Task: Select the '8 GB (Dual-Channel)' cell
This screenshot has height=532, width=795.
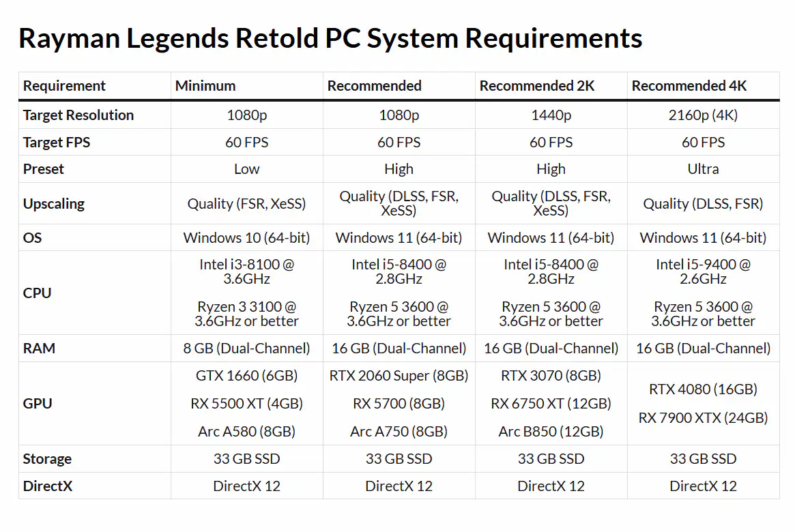Action: click(x=247, y=349)
